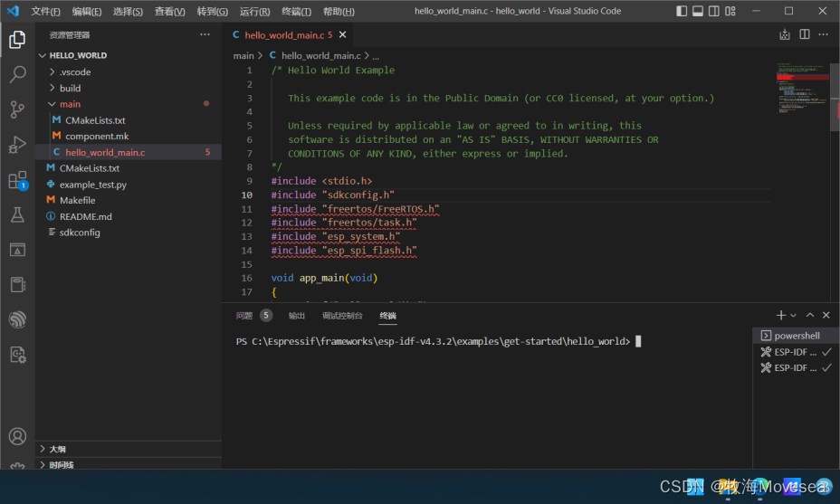Expand the 时间线 timeline section
The image size is (840, 504).
tap(129, 464)
